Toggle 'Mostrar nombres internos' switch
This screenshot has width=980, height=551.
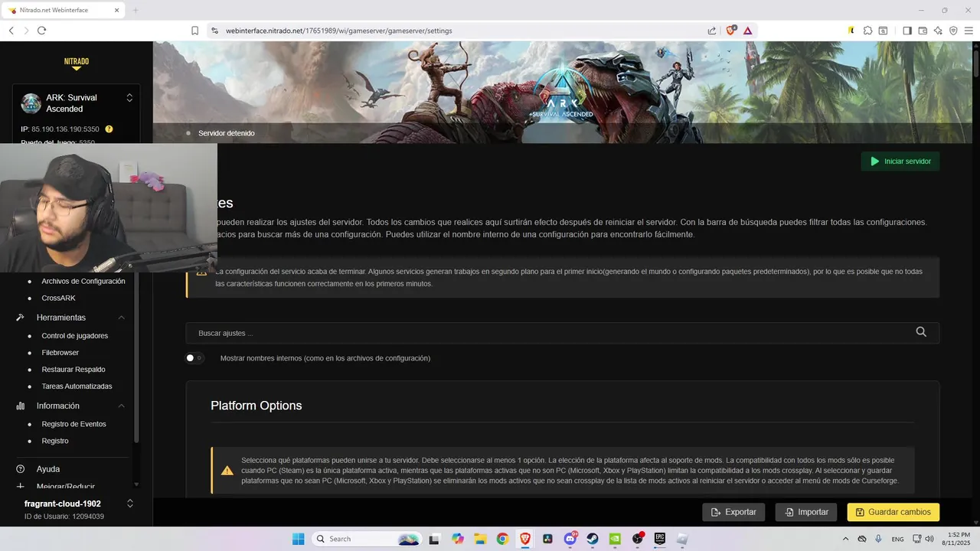tap(194, 358)
